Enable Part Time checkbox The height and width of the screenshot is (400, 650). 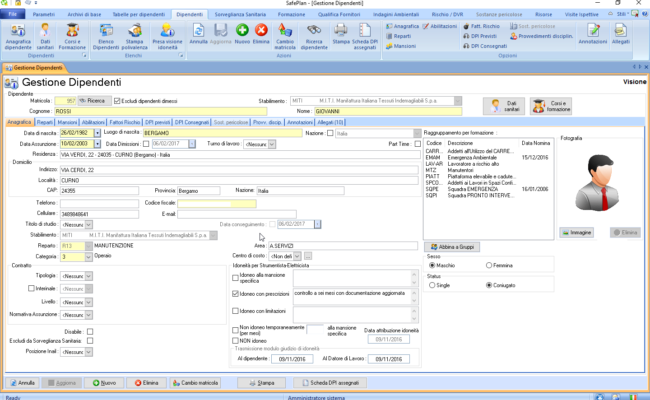pyautogui.click(x=417, y=144)
